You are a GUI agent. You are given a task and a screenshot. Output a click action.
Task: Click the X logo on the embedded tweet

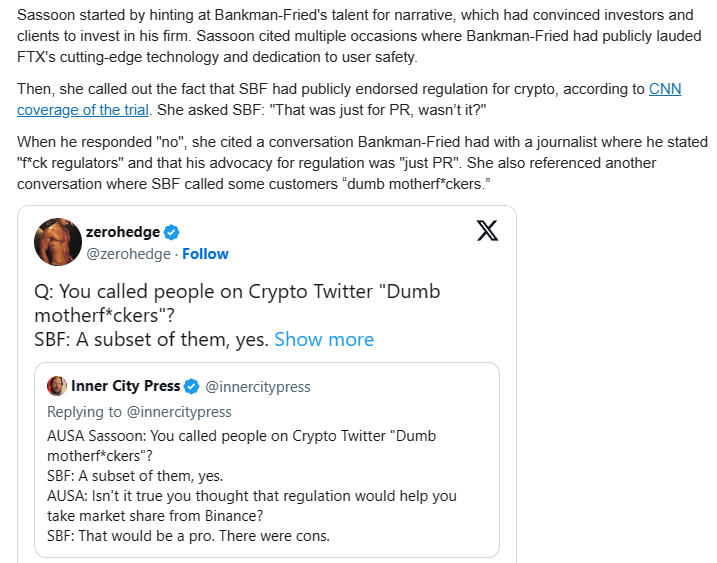[487, 231]
